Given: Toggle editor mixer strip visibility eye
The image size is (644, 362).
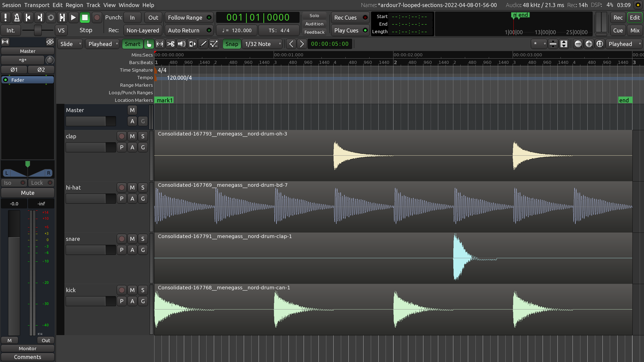Looking at the screenshot, I should [x=50, y=42].
